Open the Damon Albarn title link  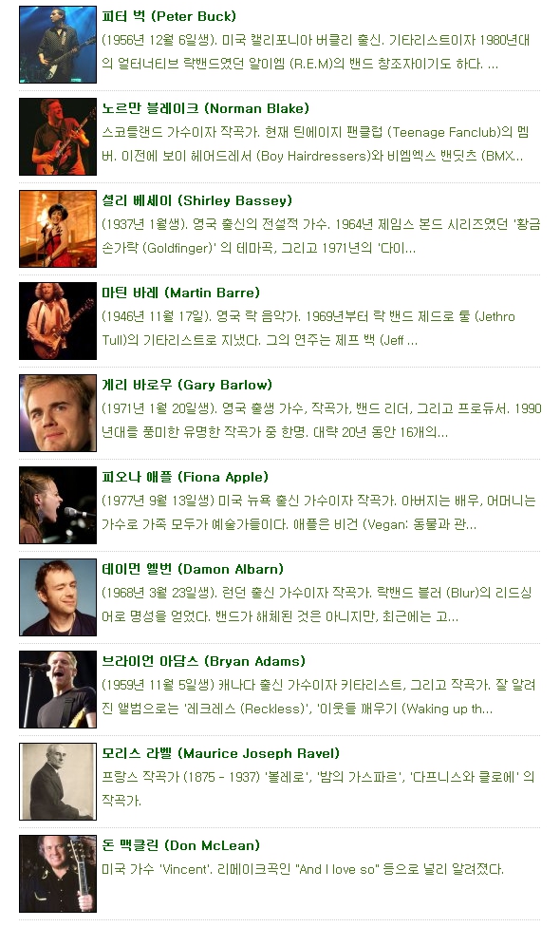pos(193,570)
